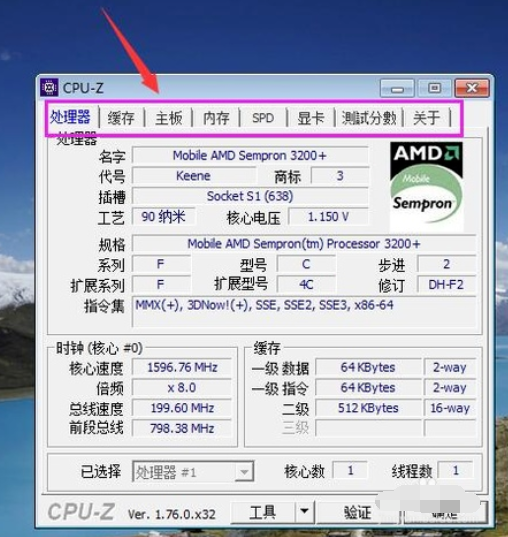Open the 測試分數 tab
Viewport: 508px width, 537px height.
point(369,118)
